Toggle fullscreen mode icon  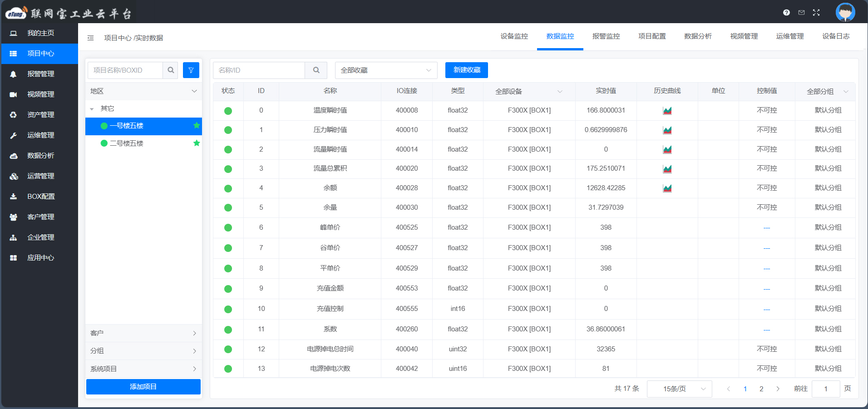816,13
